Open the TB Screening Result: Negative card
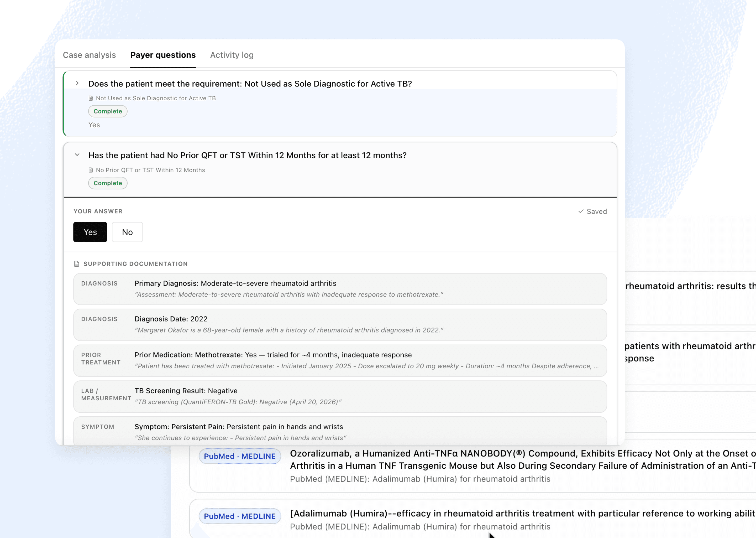This screenshot has width=756, height=538. [340, 397]
